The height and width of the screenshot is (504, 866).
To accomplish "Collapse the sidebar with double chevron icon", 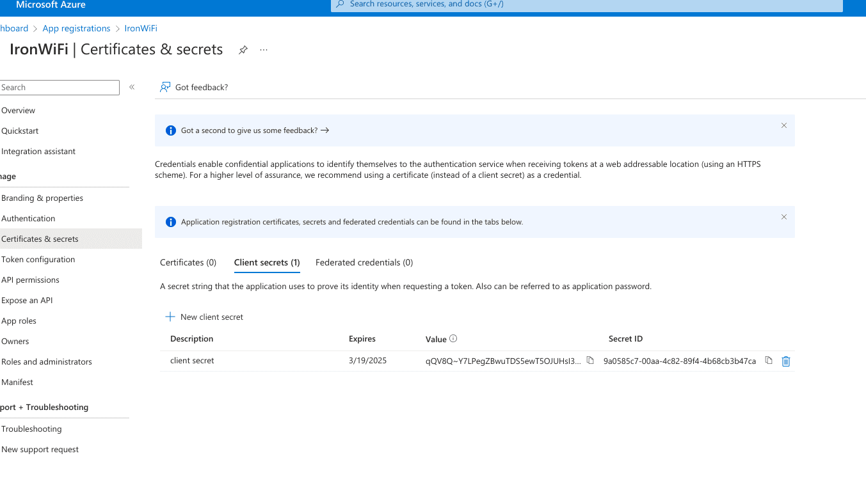I will [132, 87].
